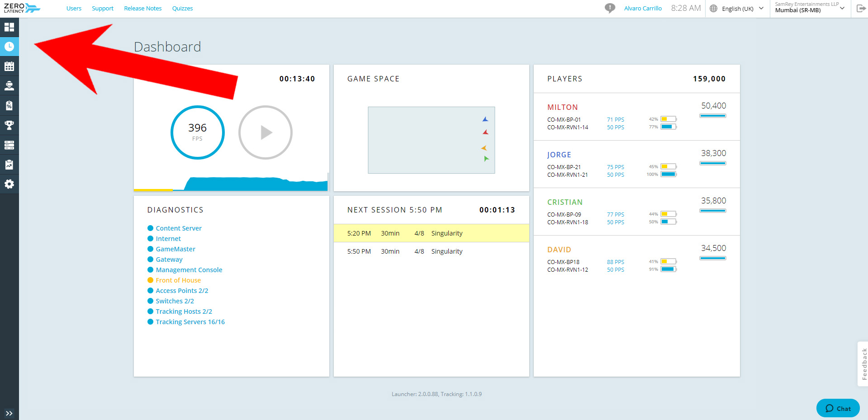Open Switches 2/2 diagnostic
This screenshot has height=420, width=868.
tap(171, 301)
